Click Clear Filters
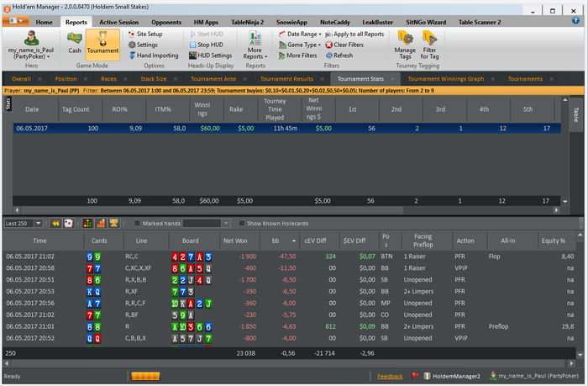The height and width of the screenshot is (386, 588). [x=344, y=45]
